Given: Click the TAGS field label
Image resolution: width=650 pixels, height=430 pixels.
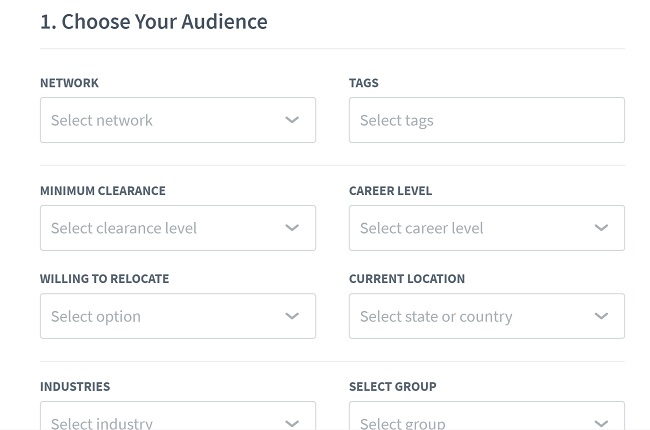Looking at the screenshot, I should [x=364, y=83].
